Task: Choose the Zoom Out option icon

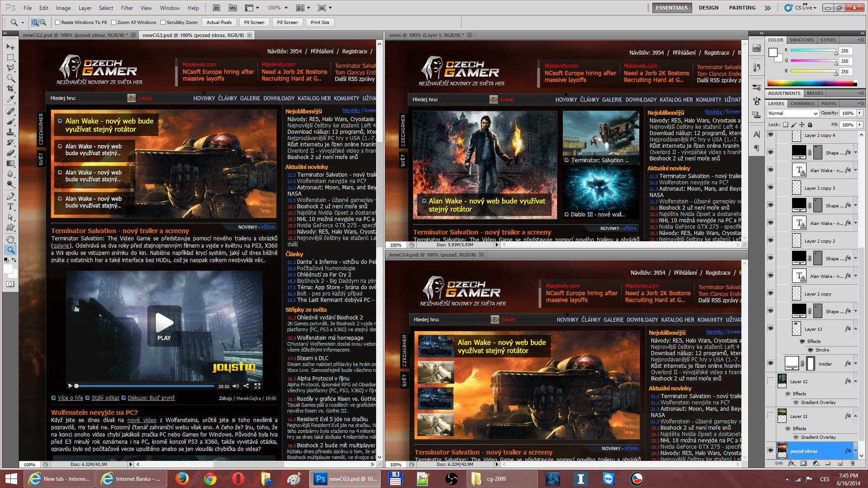Action: point(43,22)
